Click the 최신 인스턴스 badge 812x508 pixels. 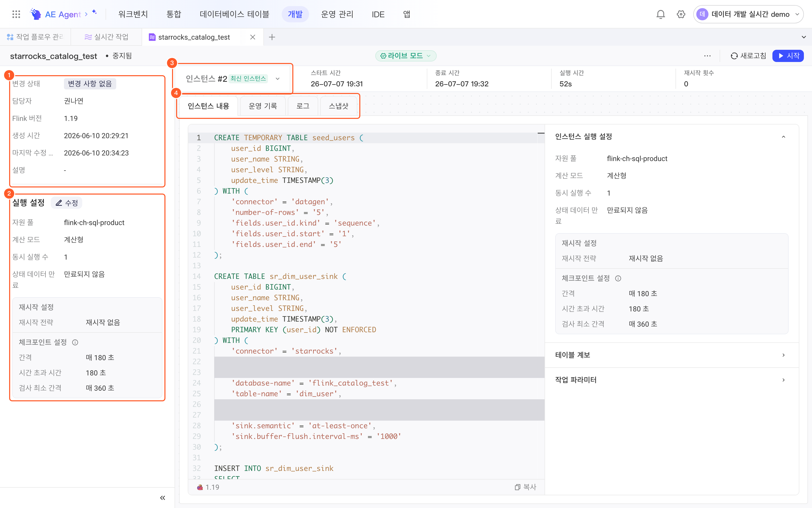(248, 79)
